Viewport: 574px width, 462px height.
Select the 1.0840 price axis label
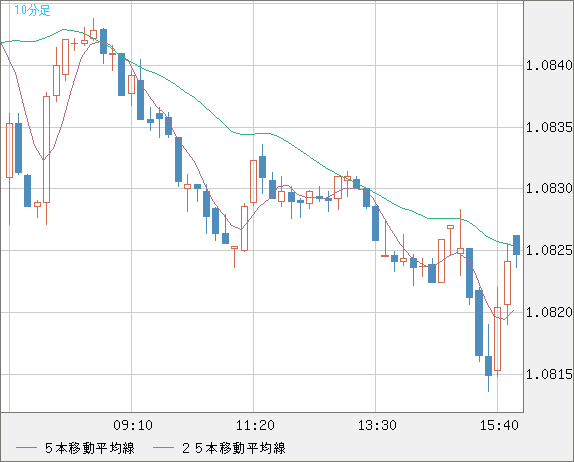pyautogui.click(x=549, y=66)
